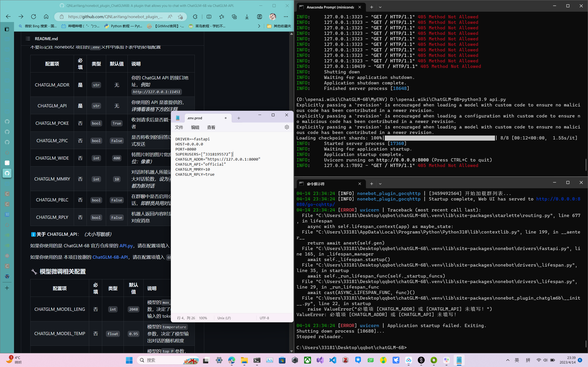Click the ChatGLM-6B-API link in README
This screenshot has width=588, height=367.
click(x=110, y=257)
